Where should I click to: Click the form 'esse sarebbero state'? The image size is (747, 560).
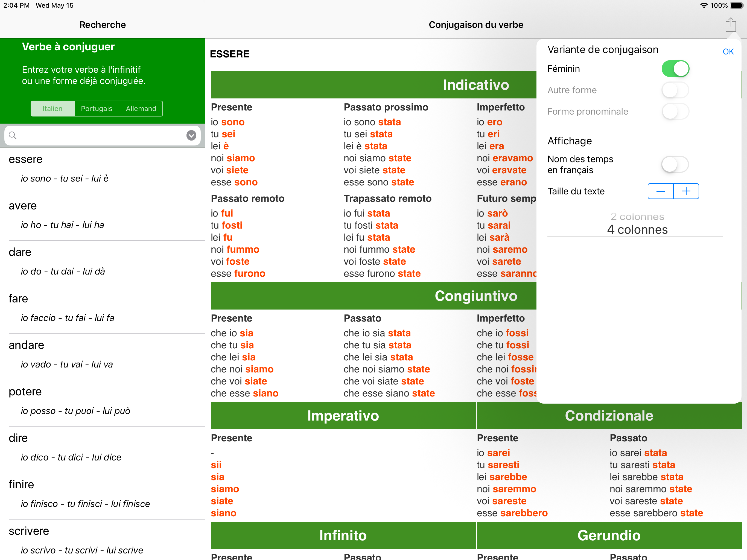coord(656,513)
